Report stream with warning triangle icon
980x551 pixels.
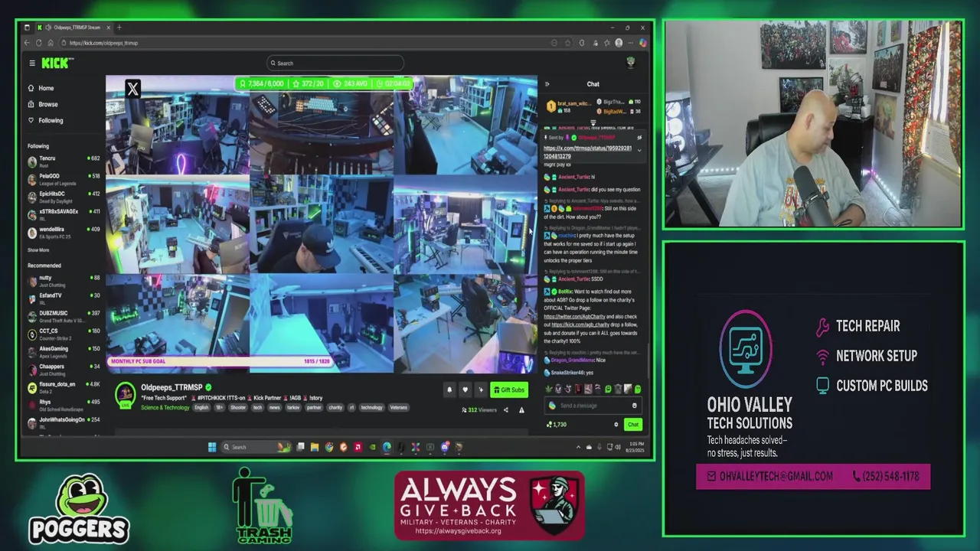[x=521, y=410]
